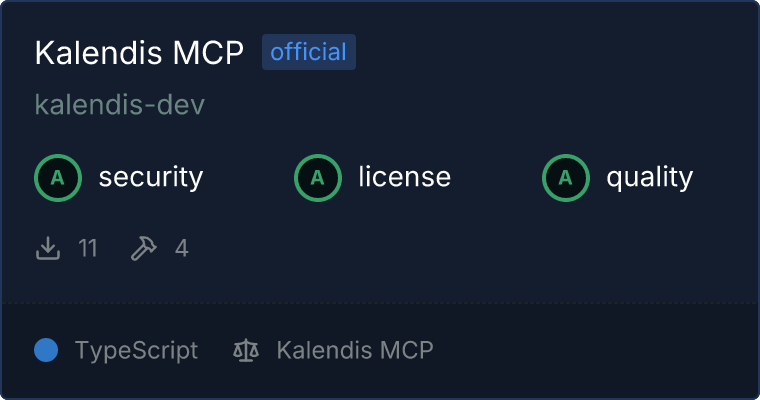Select the quality label text
This screenshot has width=760, height=400.
click(x=650, y=177)
